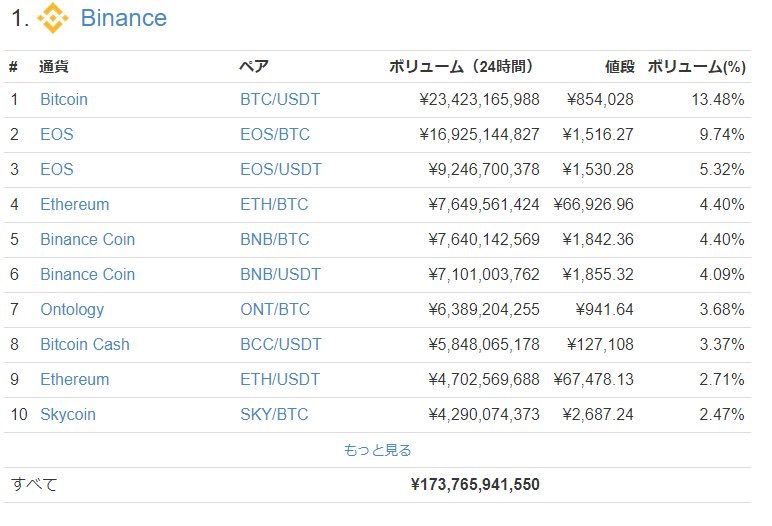The height and width of the screenshot is (526, 772).
Task: Click the ONT/BTC pair link
Action: (273, 310)
